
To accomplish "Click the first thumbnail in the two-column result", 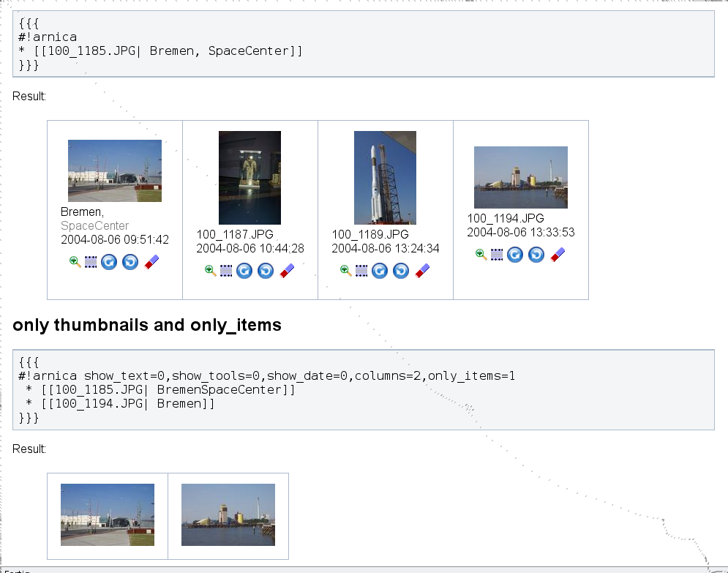I will tap(108, 514).
